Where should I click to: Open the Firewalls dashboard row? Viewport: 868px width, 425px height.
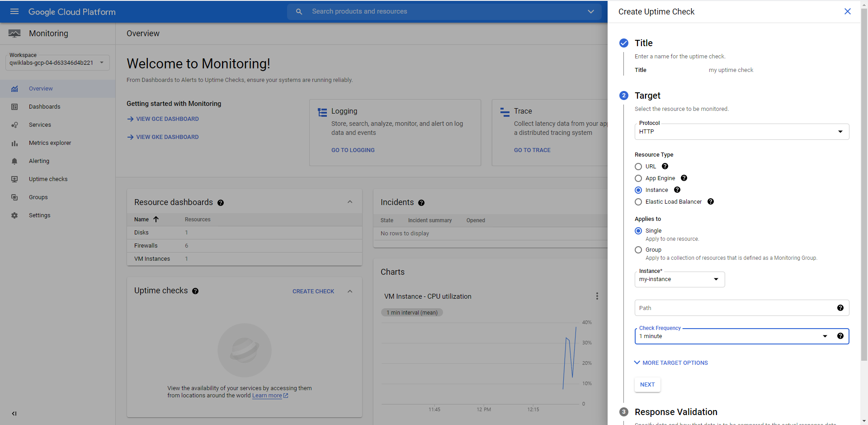pyautogui.click(x=245, y=246)
